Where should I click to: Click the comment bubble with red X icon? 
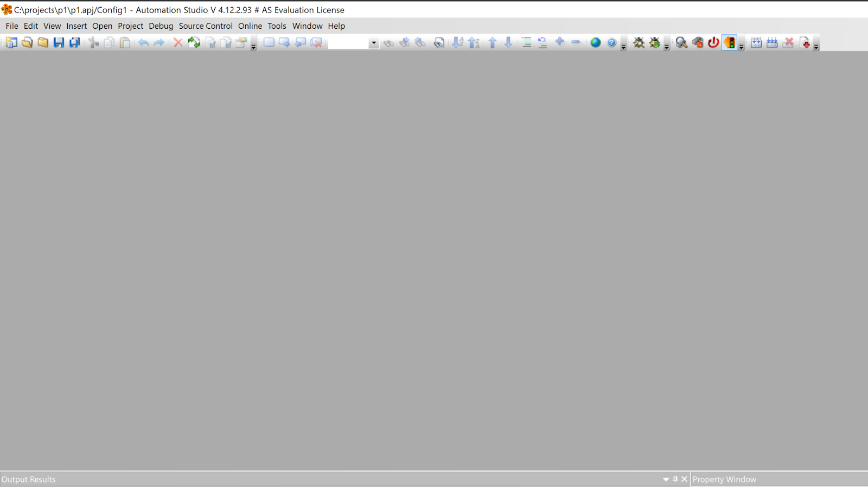[x=317, y=42]
